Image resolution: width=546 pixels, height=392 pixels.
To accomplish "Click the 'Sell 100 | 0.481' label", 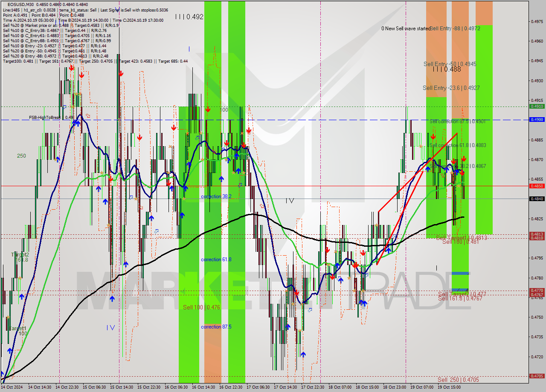I will 460,242.
